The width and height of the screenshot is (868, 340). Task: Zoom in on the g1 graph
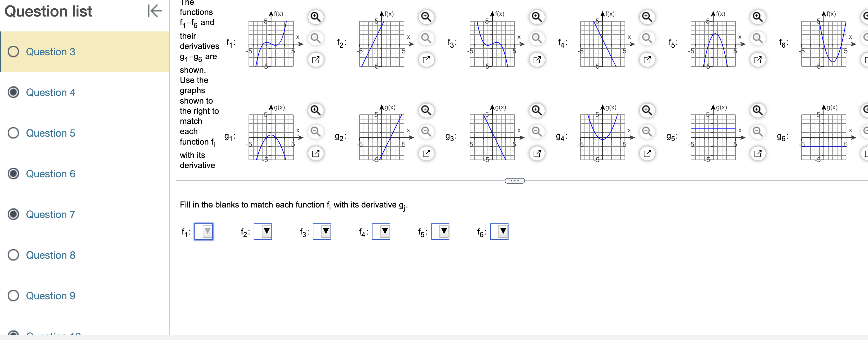coord(316,110)
